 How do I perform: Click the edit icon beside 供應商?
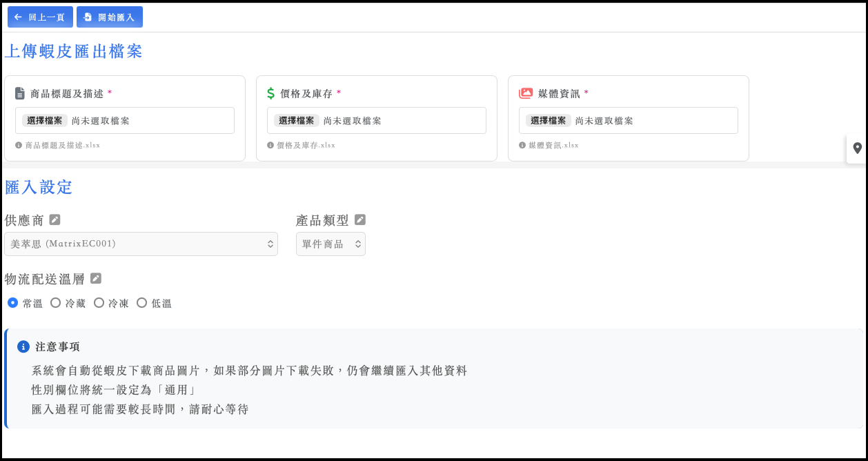click(55, 219)
